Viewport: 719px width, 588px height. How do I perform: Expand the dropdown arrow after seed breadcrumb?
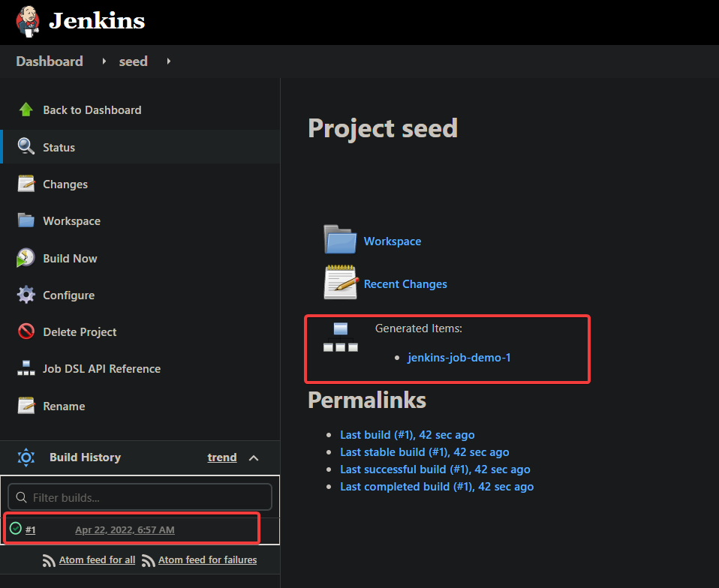point(169,61)
